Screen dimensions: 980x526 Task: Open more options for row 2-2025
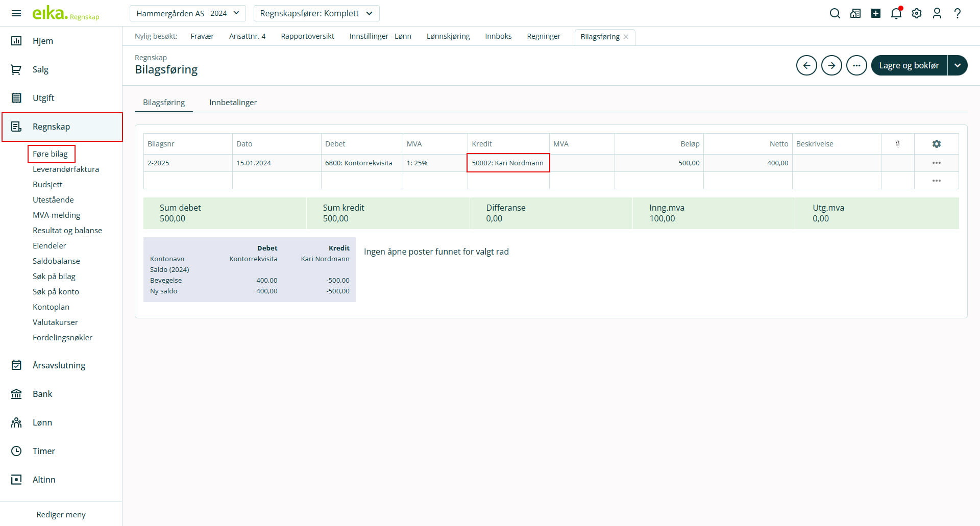pos(936,163)
